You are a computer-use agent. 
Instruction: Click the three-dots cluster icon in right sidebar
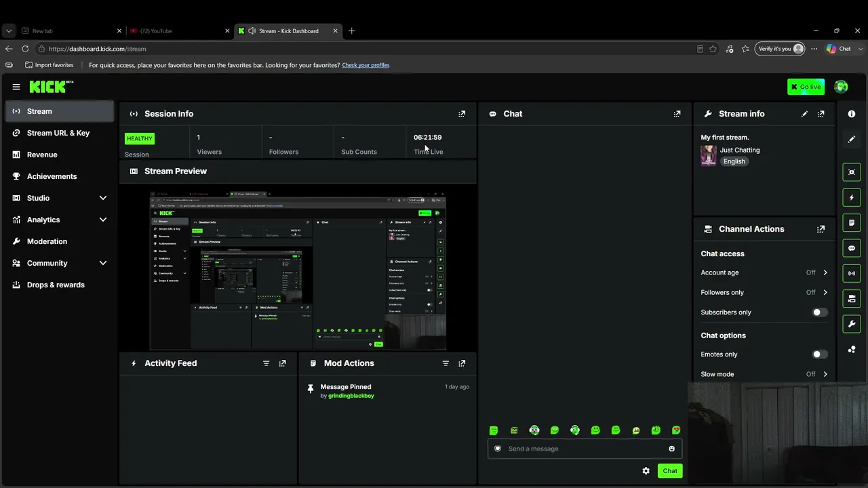[x=852, y=350]
